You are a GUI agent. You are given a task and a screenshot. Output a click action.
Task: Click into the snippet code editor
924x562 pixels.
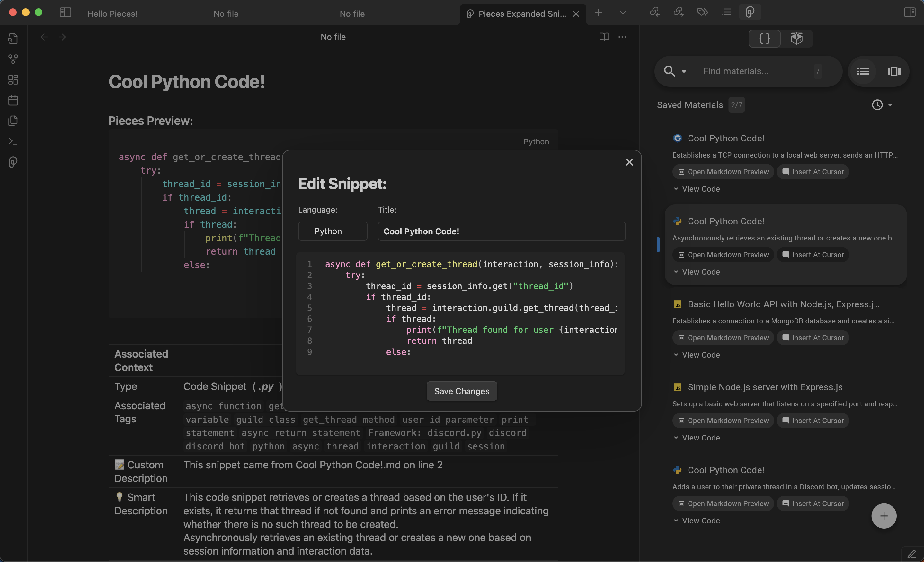[x=460, y=313]
